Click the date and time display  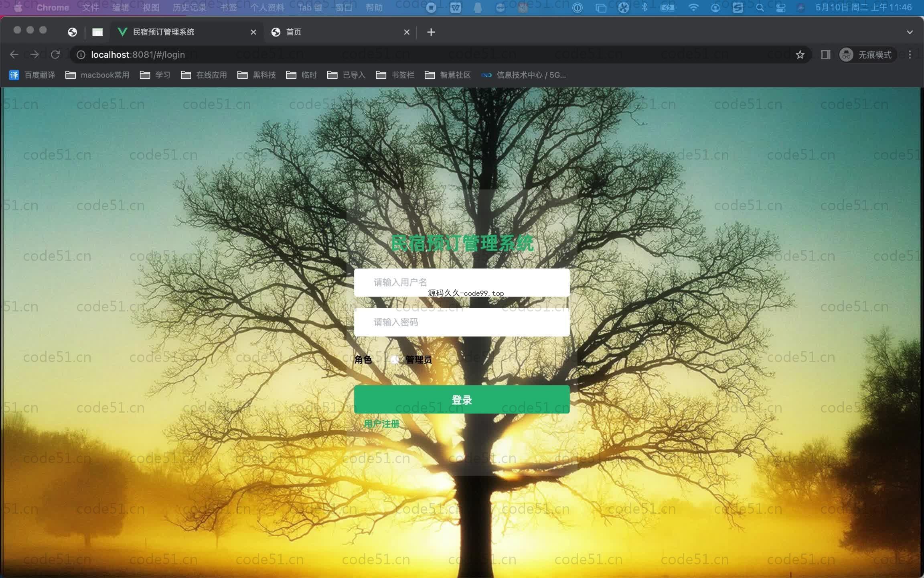click(x=864, y=8)
